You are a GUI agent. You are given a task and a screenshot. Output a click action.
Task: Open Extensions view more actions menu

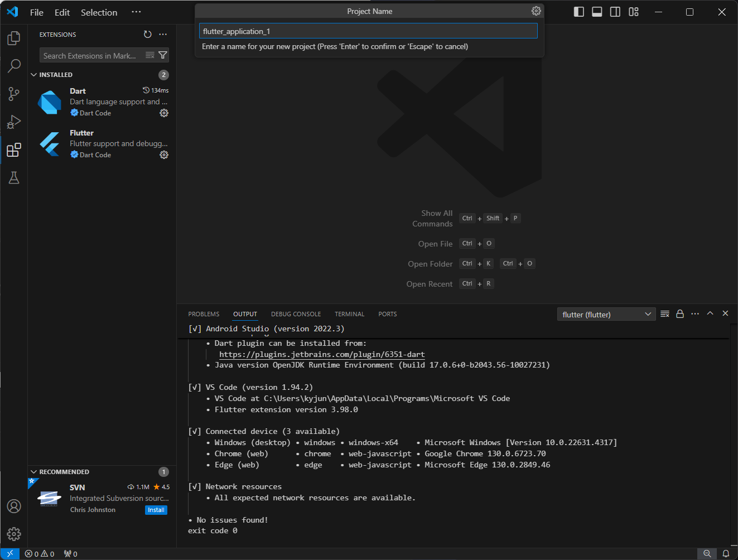pyautogui.click(x=163, y=35)
